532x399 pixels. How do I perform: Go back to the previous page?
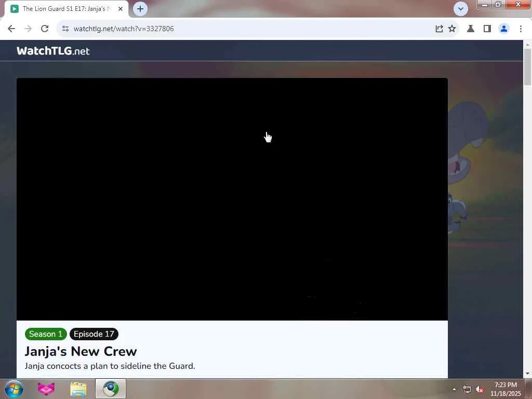(x=11, y=29)
